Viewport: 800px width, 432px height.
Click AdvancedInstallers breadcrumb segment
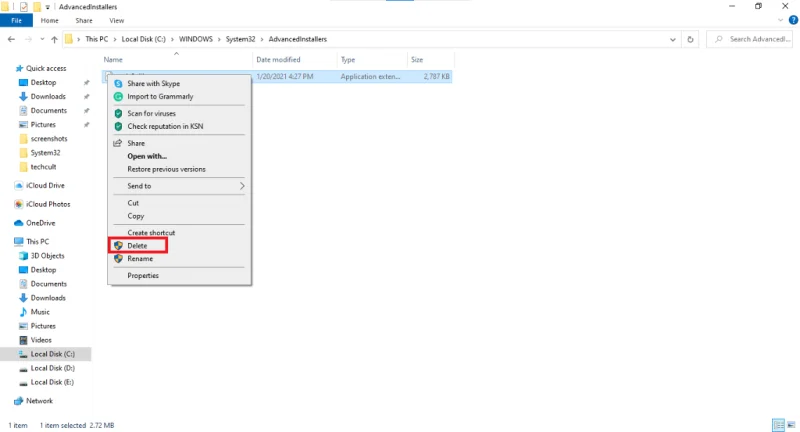(x=297, y=39)
